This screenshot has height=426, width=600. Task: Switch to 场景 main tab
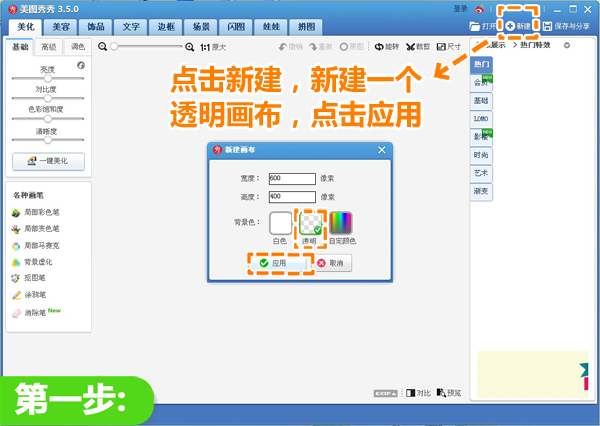(x=201, y=27)
